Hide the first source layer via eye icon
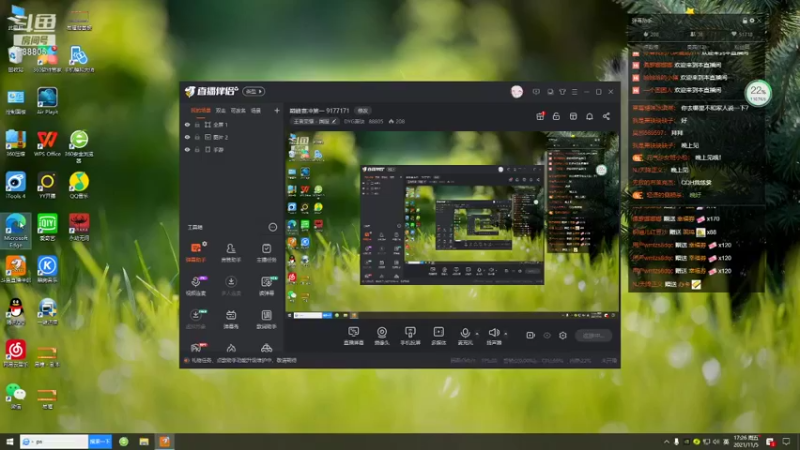800x450 pixels. [x=187, y=124]
